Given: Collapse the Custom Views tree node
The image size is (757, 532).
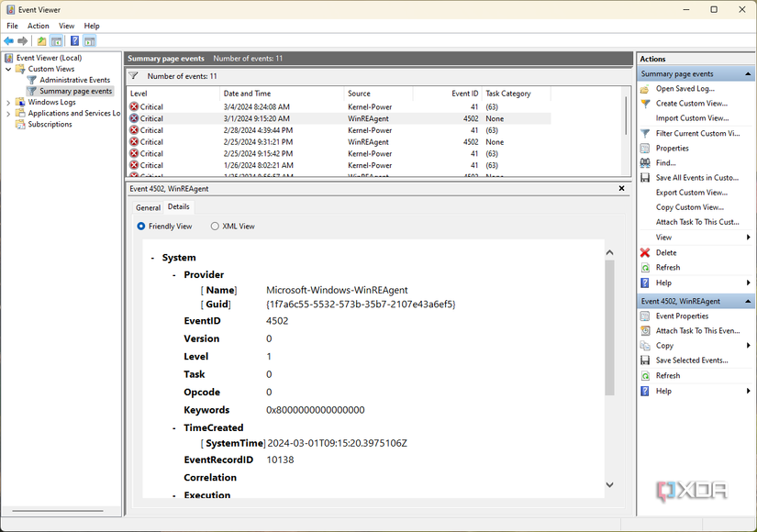Looking at the screenshot, I should 9,69.
